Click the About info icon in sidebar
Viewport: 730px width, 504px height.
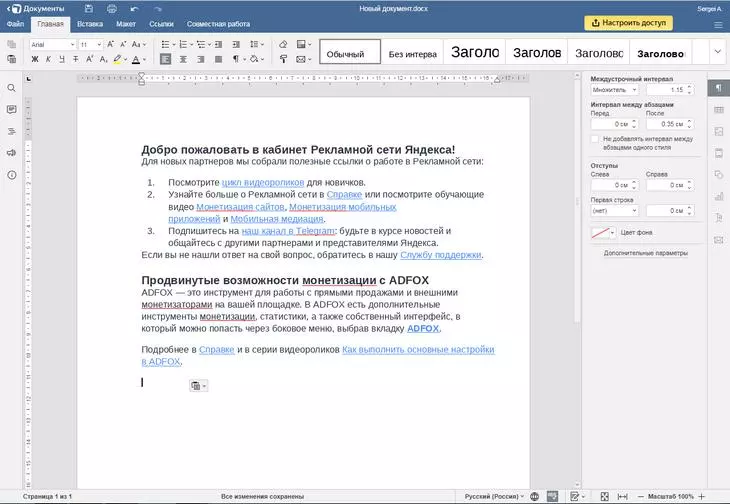[x=12, y=175]
